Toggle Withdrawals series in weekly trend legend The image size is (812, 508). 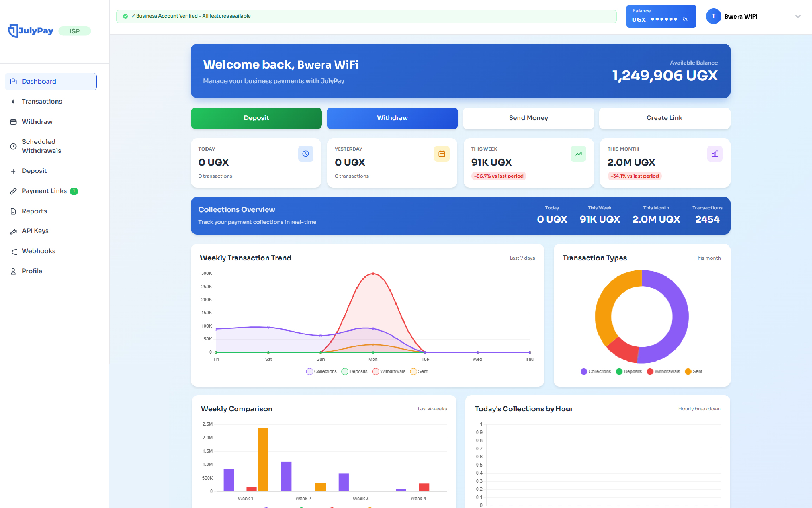(388, 371)
